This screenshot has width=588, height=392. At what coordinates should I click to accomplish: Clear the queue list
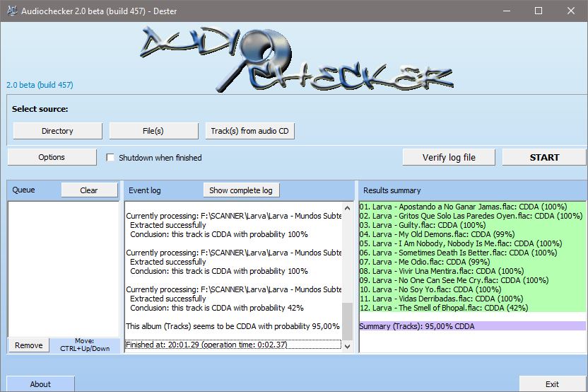[x=89, y=190]
